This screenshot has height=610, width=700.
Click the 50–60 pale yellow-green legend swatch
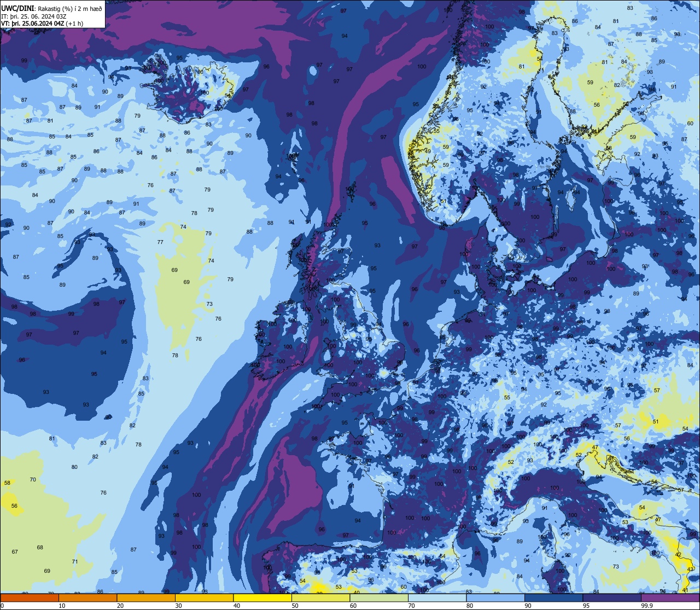[320, 598]
